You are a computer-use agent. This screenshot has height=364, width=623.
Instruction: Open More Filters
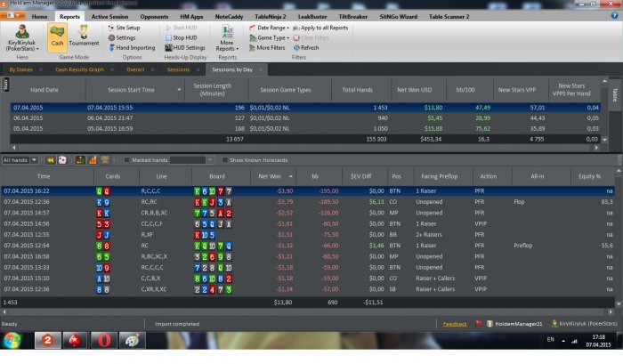(x=267, y=48)
